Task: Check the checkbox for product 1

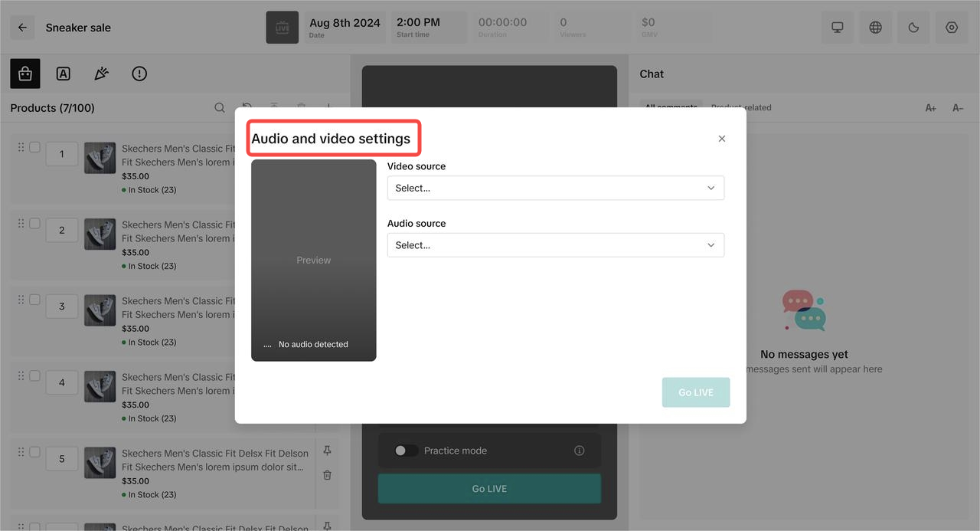Action: (x=34, y=147)
